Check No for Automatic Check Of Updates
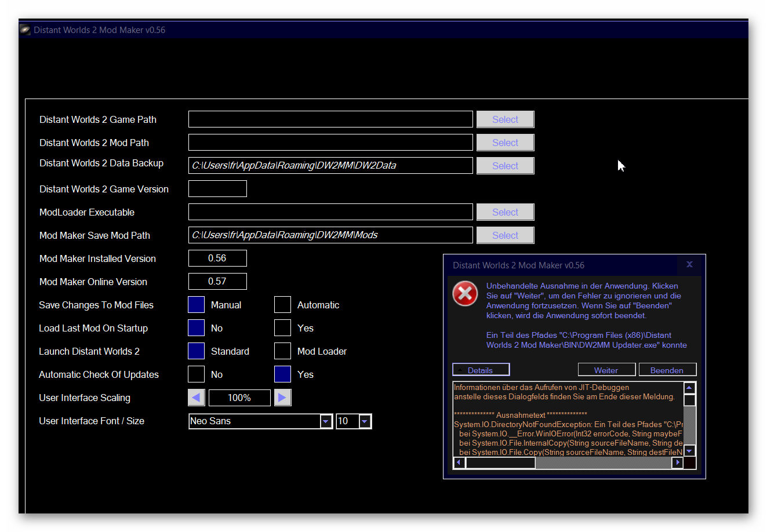The width and height of the screenshot is (767, 532). click(197, 374)
